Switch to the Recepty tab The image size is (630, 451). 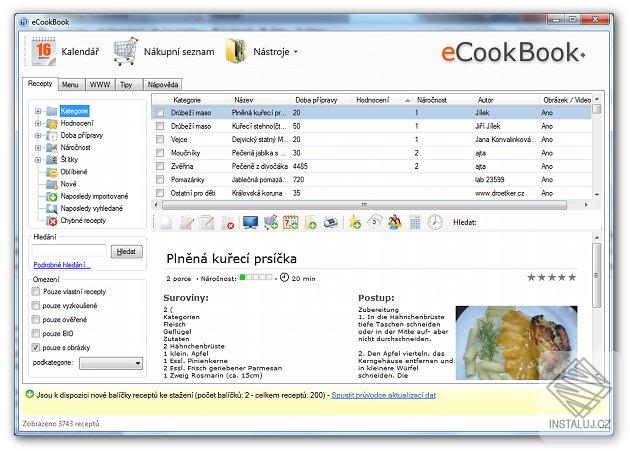click(40, 83)
